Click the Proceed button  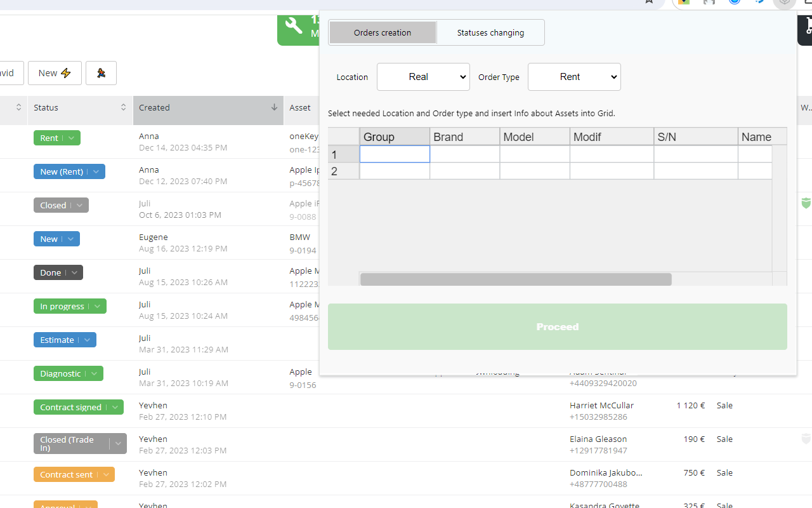tap(557, 326)
